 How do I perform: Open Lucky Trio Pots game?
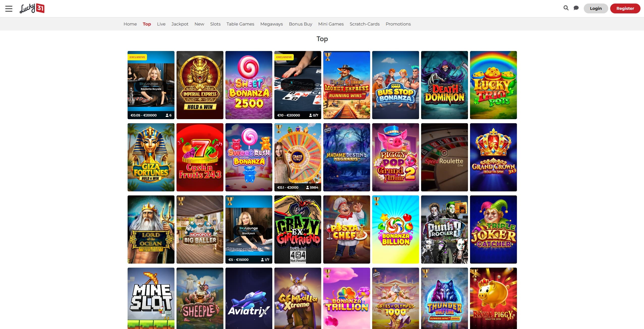tap(493, 85)
